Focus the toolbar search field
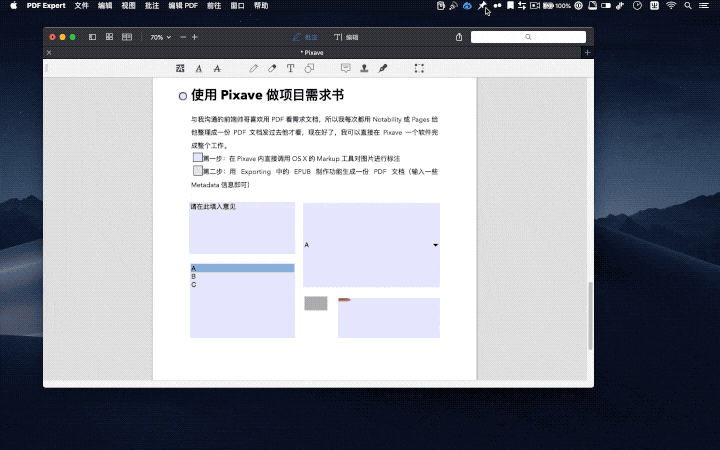The image size is (720, 450). pos(528,37)
